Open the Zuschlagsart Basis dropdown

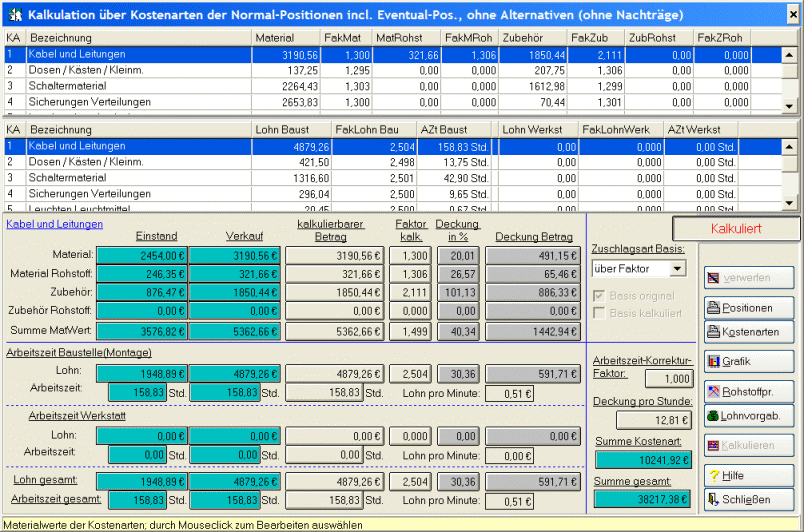click(677, 269)
